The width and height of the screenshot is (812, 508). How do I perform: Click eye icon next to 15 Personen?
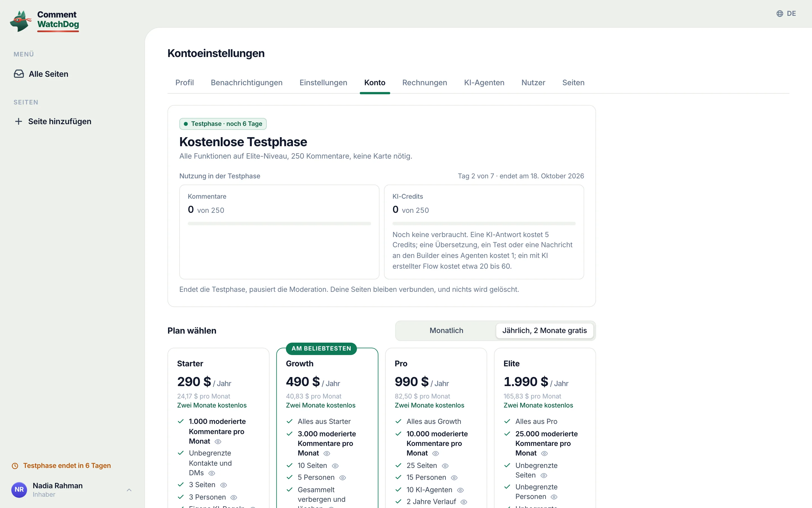454,478
